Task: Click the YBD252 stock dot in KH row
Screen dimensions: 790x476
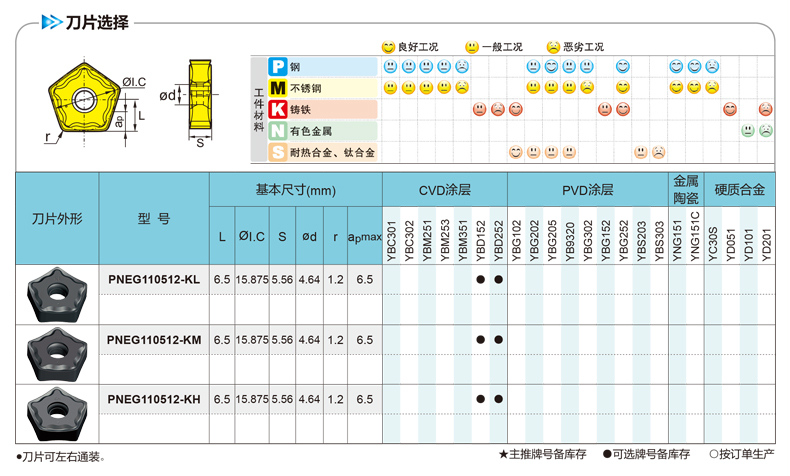Action: pyautogui.click(x=498, y=399)
